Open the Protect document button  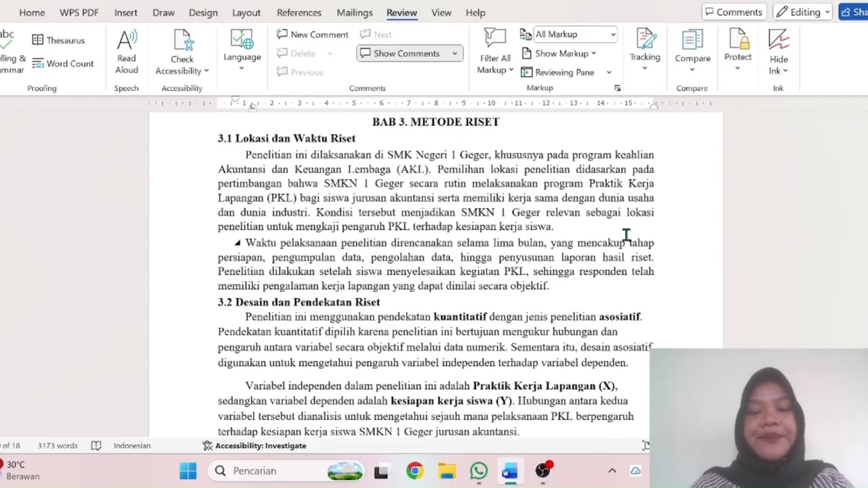pos(738,49)
